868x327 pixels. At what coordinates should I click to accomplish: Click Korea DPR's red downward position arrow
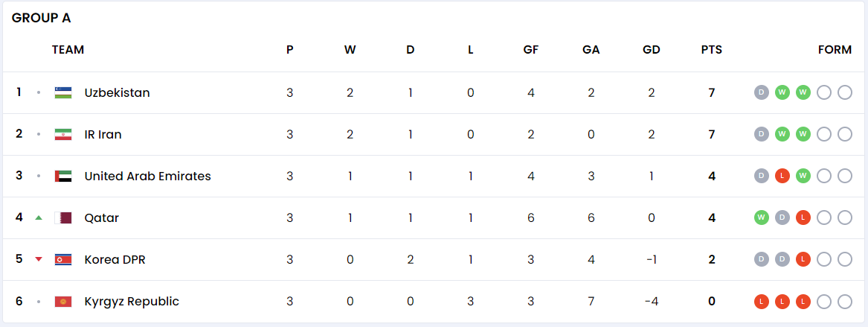click(38, 259)
